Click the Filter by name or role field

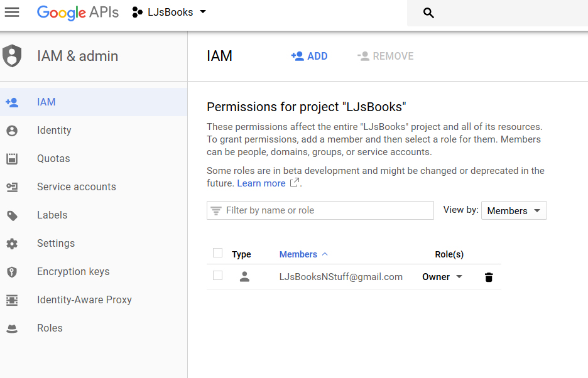[320, 210]
